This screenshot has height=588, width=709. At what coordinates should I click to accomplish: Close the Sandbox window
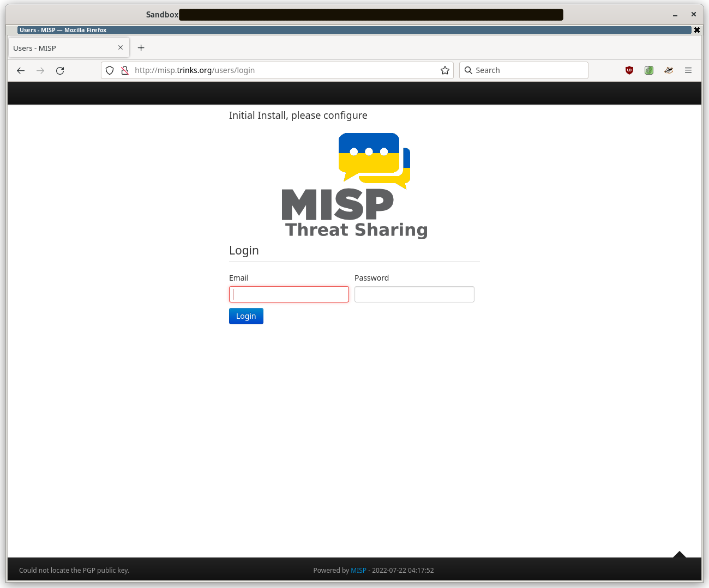click(694, 14)
